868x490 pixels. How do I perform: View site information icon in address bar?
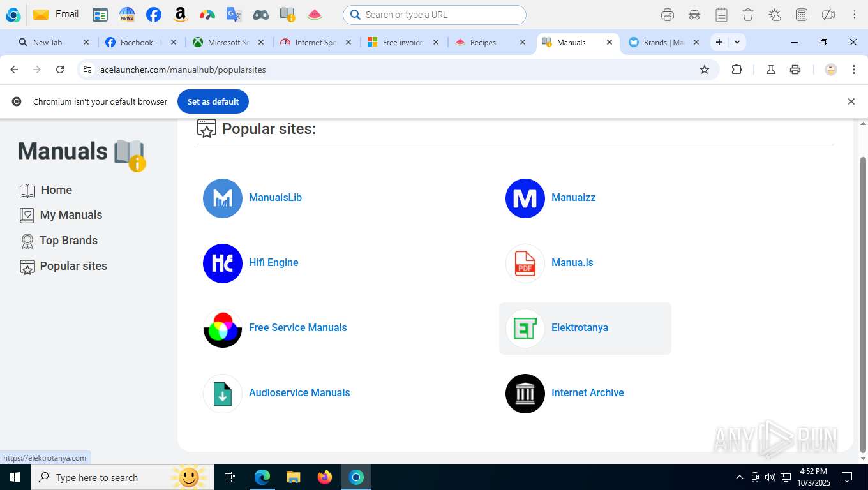88,70
